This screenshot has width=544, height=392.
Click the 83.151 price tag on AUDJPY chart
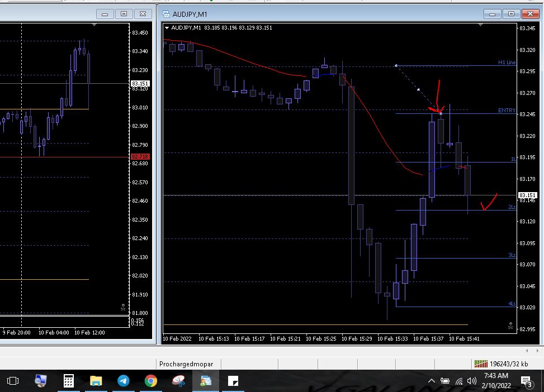pos(527,195)
